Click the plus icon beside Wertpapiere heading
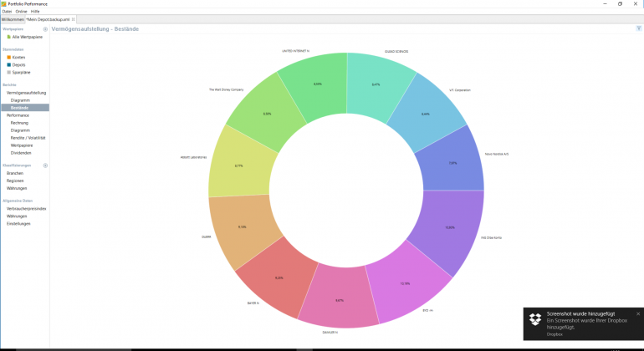The height and width of the screenshot is (351, 644). click(45, 29)
